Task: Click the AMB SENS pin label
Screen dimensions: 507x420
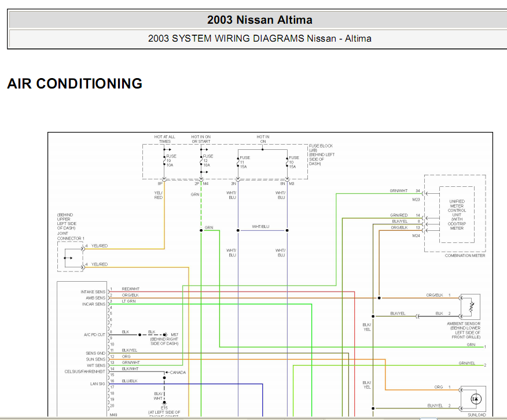Action: point(95,298)
